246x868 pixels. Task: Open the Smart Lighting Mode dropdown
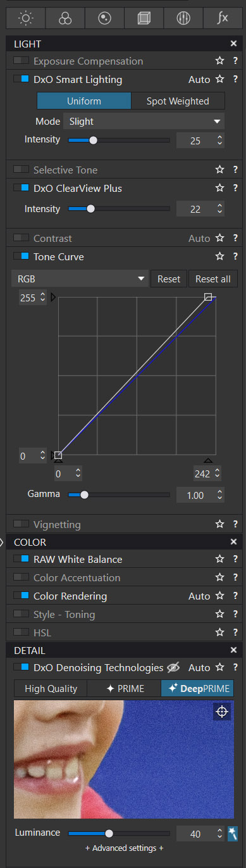pos(144,121)
